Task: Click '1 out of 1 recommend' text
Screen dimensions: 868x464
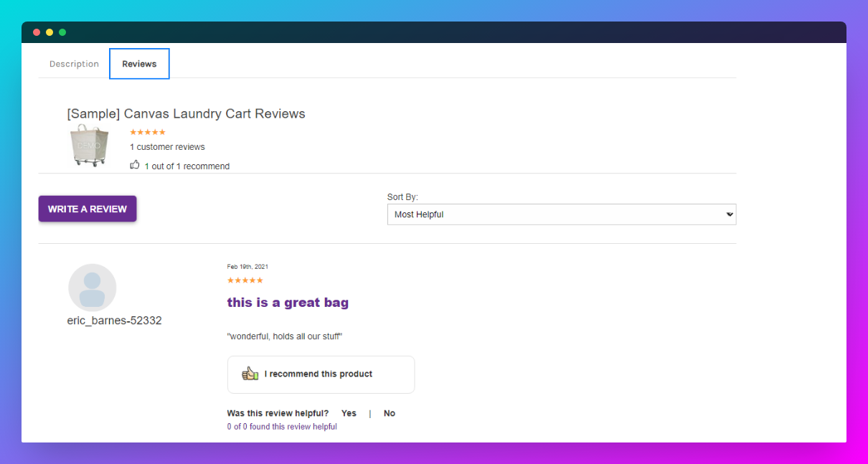Action: (x=187, y=166)
